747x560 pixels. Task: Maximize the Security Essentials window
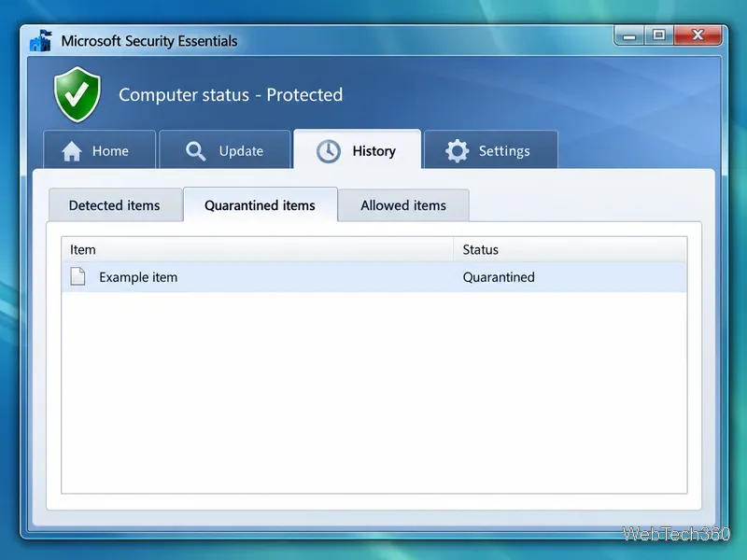[659, 35]
